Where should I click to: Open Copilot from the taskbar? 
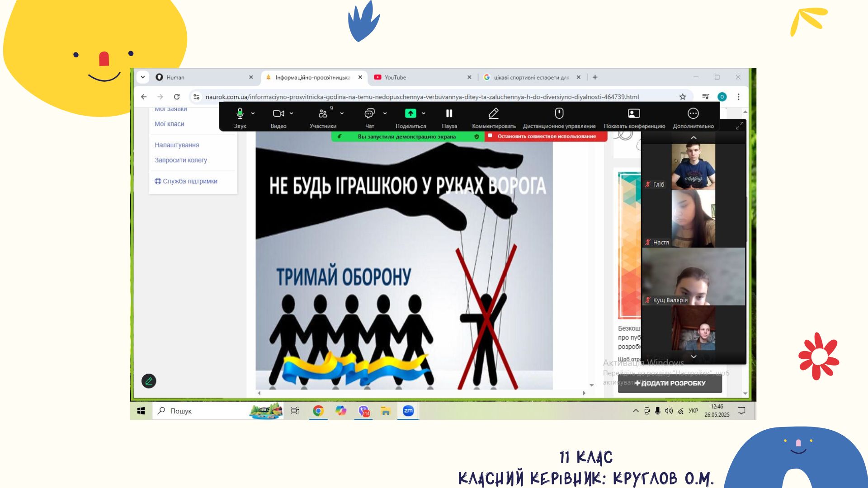tap(341, 411)
